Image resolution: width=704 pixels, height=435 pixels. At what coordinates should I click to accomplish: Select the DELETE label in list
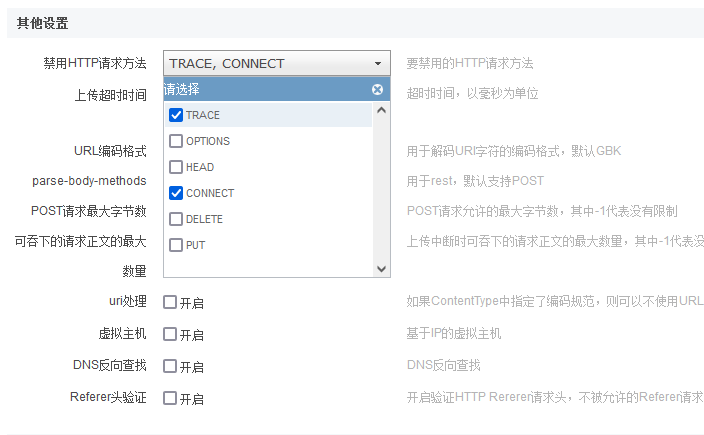[x=204, y=219]
